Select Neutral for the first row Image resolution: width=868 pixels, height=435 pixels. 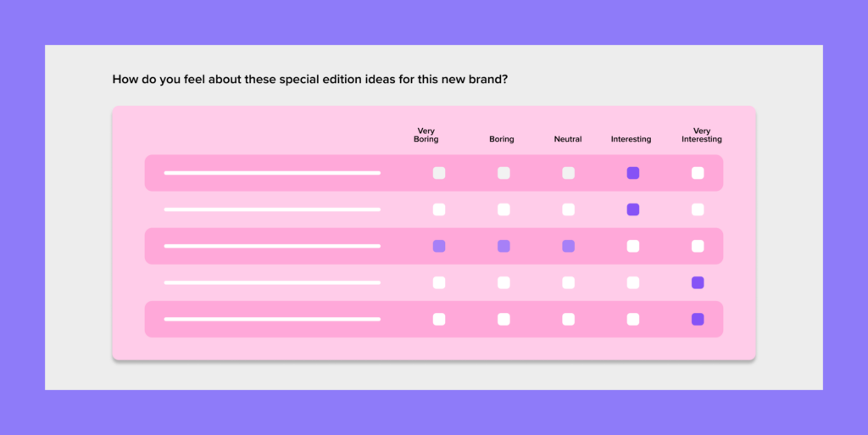(569, 173)
